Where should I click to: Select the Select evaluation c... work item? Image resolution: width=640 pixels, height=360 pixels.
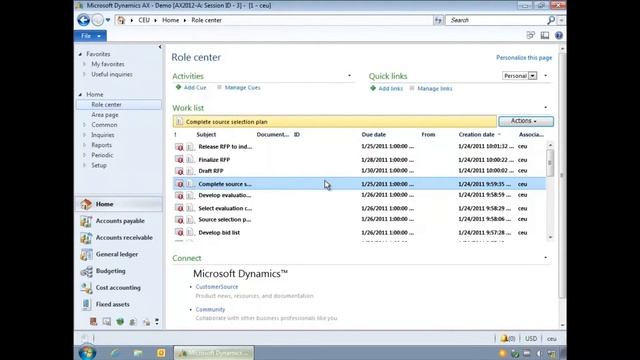click(359, 208)
